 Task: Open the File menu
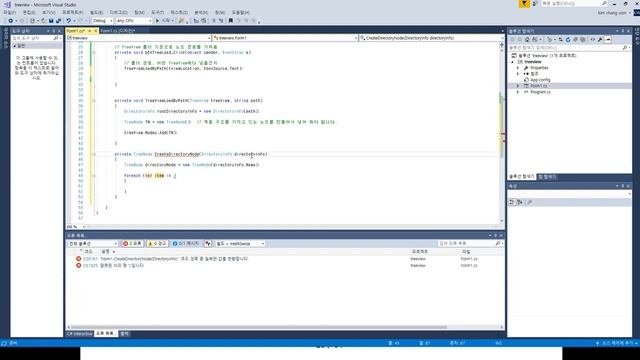tap(9, 13)
